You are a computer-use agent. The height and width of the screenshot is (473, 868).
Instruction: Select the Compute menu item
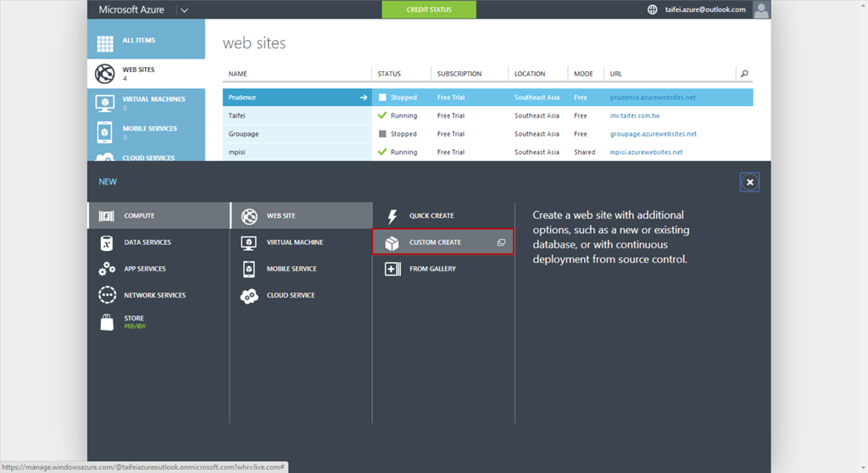click(159, 216)
